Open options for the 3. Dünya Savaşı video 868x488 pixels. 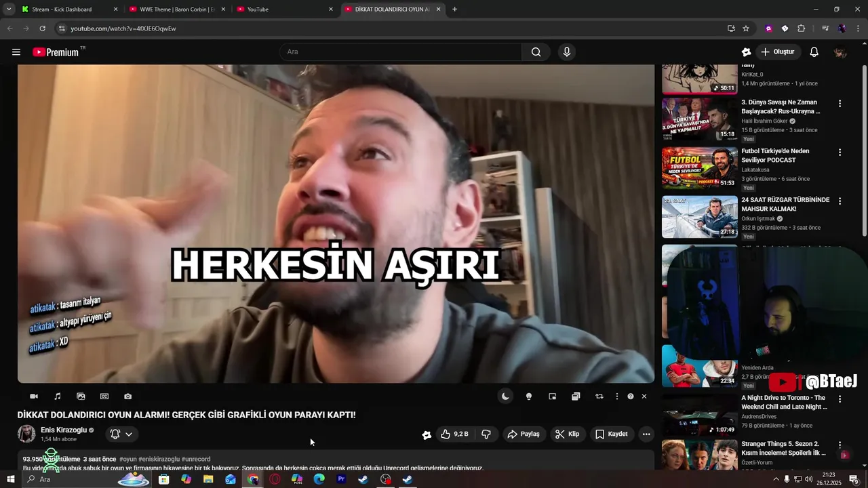coord(840,104)
